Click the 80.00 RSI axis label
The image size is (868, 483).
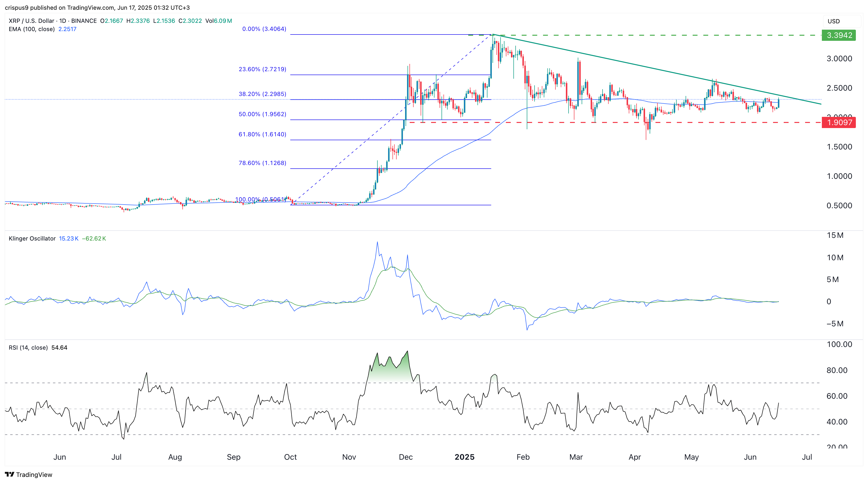point(837,370)
